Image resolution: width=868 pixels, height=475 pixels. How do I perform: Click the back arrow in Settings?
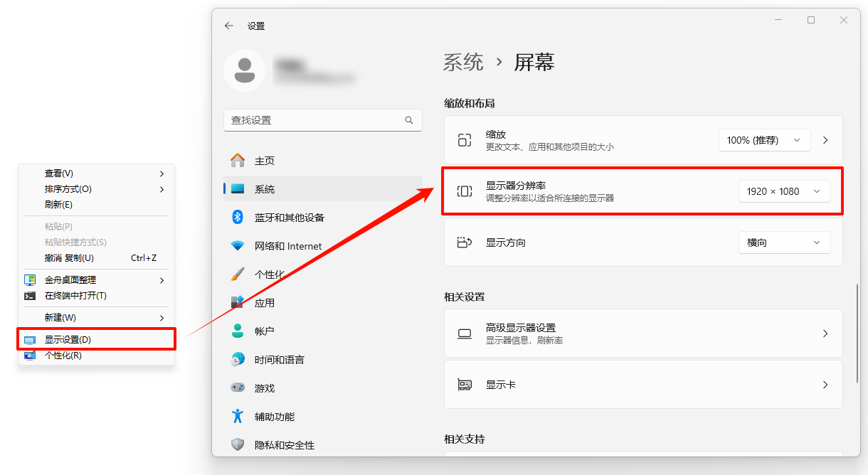click(228, 25)
